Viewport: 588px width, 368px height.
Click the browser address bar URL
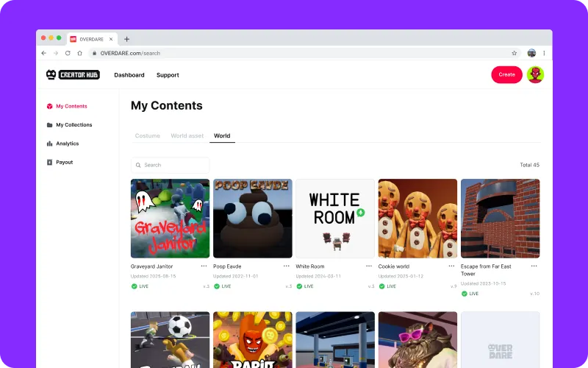(130, 53)
